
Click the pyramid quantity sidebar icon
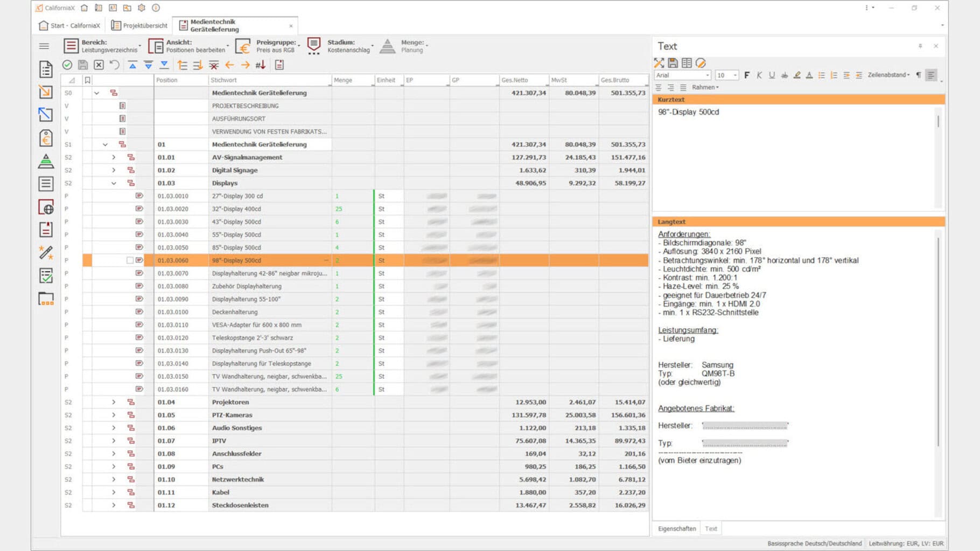(46, 161)
